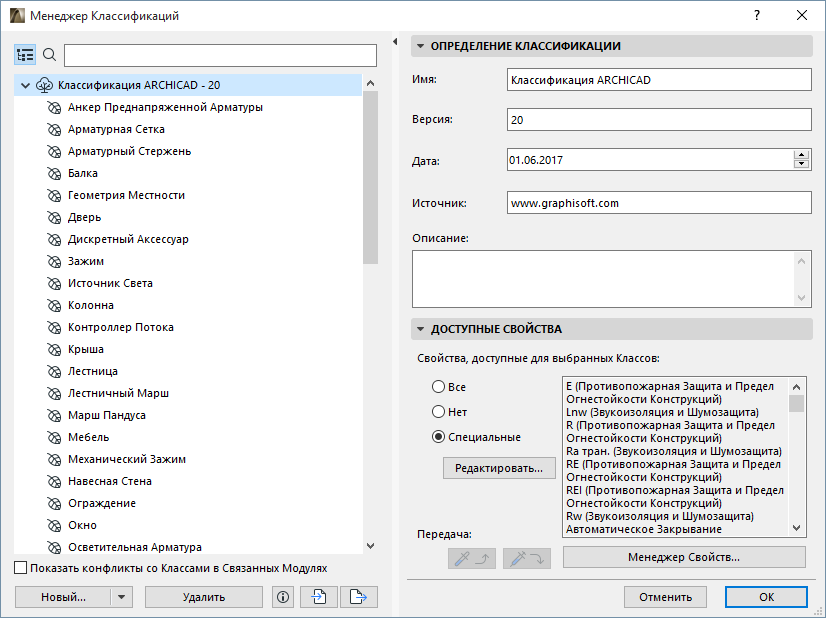The width and height of the screenshot is (826, 618).
Task: Click the classification search input field
Action: 220,55
